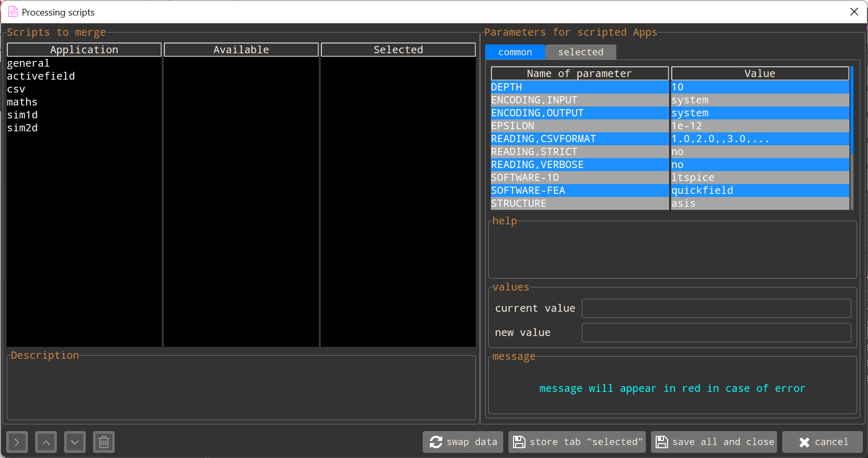Select activefield in Application list
The height and width of the screenshot is (458, 868).
pyautogui.click(x=41, y=77)
